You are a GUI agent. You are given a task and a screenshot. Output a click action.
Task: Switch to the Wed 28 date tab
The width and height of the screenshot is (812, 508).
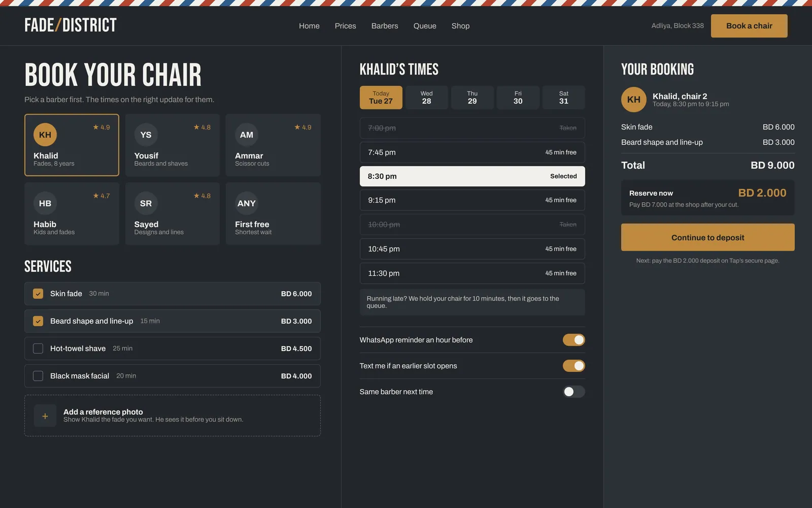pos(427,98)
